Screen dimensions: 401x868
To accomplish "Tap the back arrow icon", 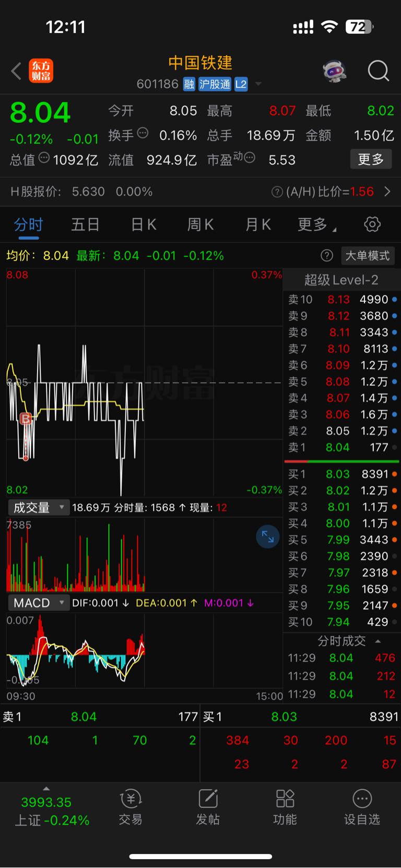I will (16, 71).
